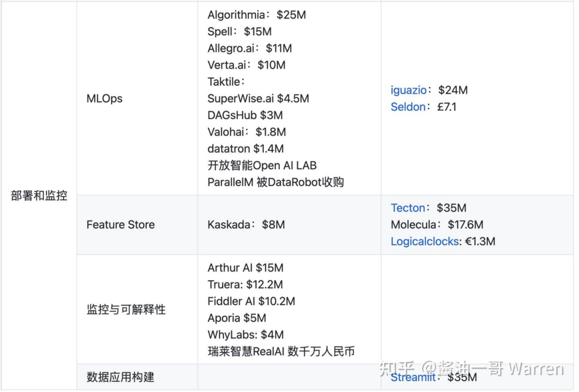The height and width of the screenshot is (392, 579).
Task: Click the Streamlit link
Action: [413, 378]
